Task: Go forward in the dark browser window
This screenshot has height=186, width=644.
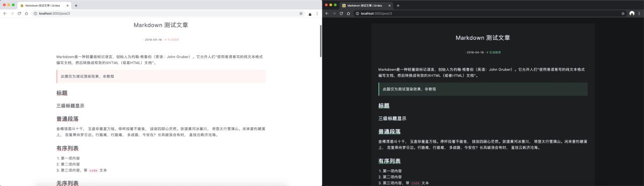Action: (334, 14)
